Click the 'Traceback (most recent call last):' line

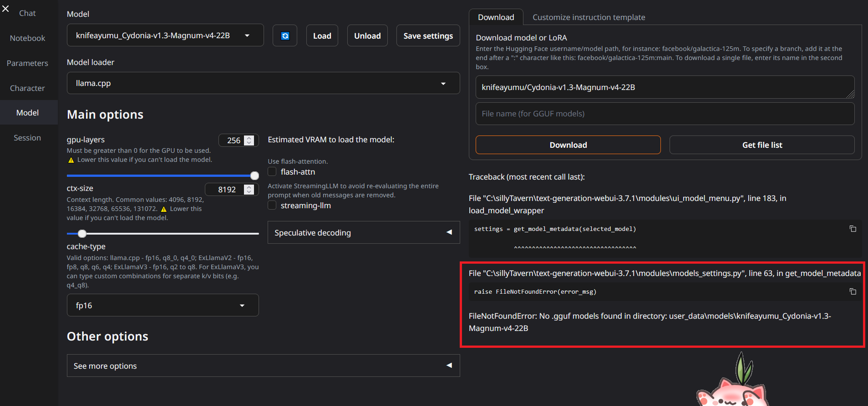click(x=527, y=177)
